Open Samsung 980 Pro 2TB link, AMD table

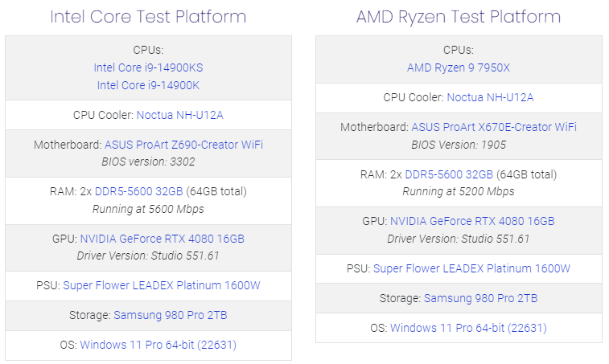(480, 298)
